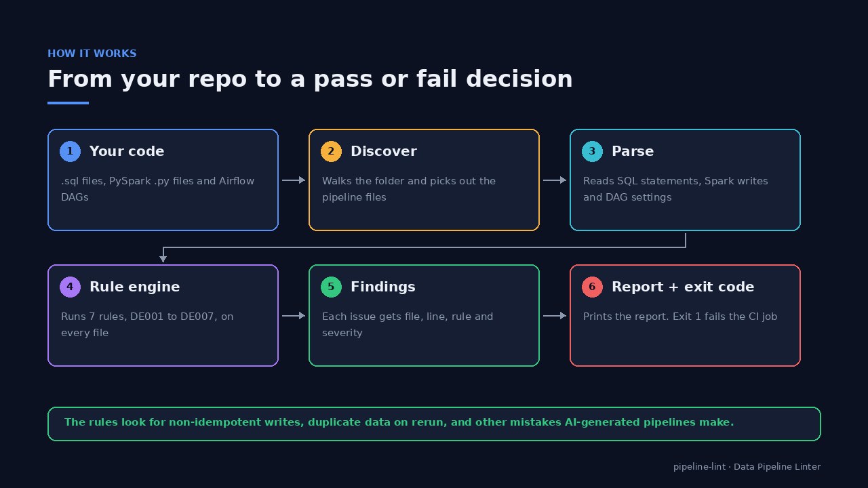Viewport: 868px width, 488px height.
Task: Click the orange step 2 number badge
Action: point(331,151)
